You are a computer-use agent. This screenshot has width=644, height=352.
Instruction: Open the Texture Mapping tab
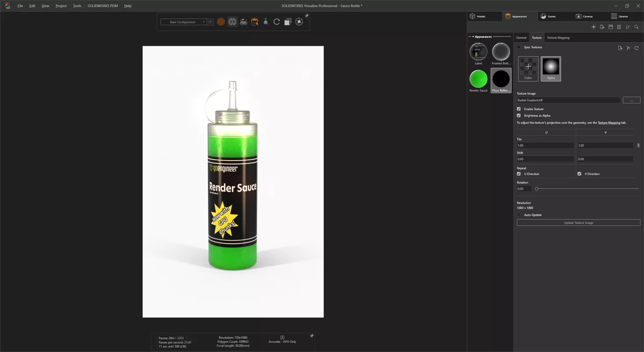tap(558, 38)
